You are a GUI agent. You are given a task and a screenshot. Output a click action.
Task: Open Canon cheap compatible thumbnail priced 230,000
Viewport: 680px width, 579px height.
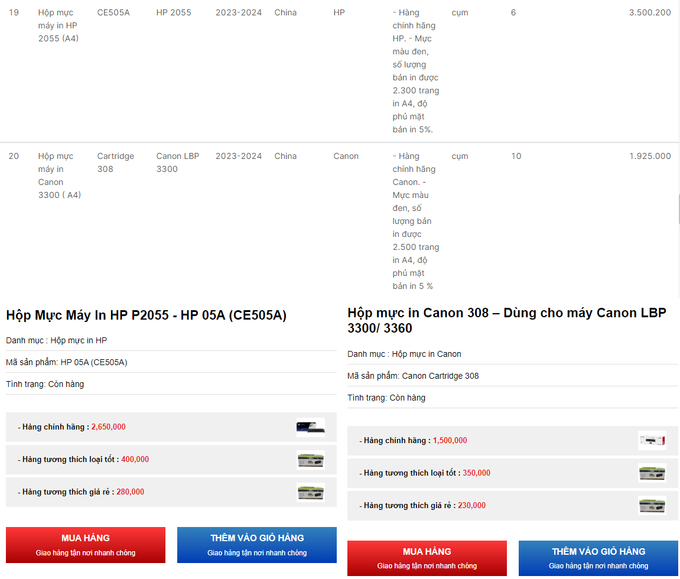pyautogui.click(x=652, y=506)
